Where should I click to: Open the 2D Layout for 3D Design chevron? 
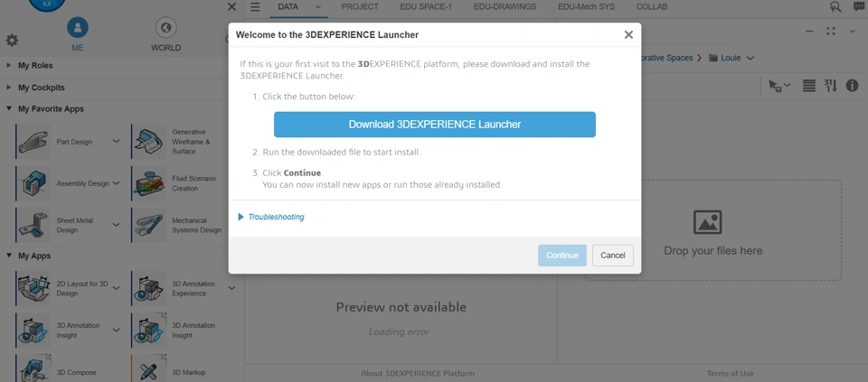(x=117, y=288)
